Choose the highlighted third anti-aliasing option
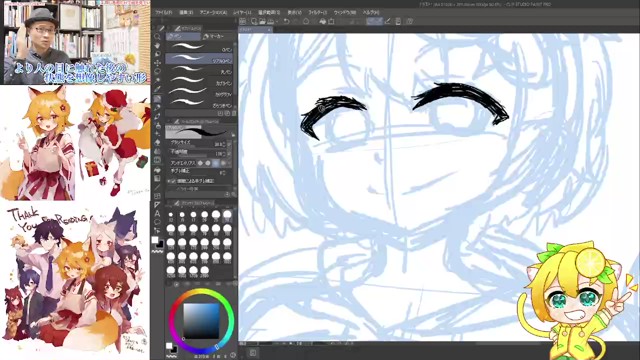Image resolution: width=640 pixels, height=360 pixels. 216,163
